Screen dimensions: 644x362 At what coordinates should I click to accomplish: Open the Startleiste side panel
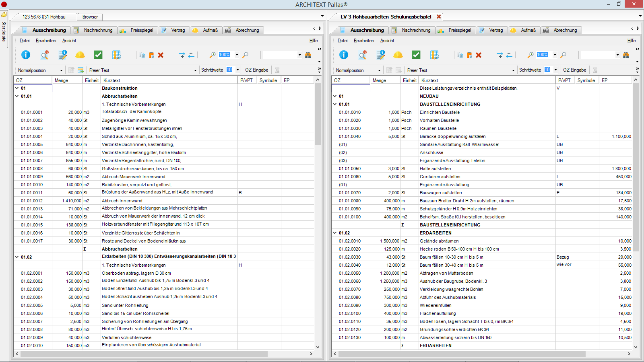pos(4,29)
